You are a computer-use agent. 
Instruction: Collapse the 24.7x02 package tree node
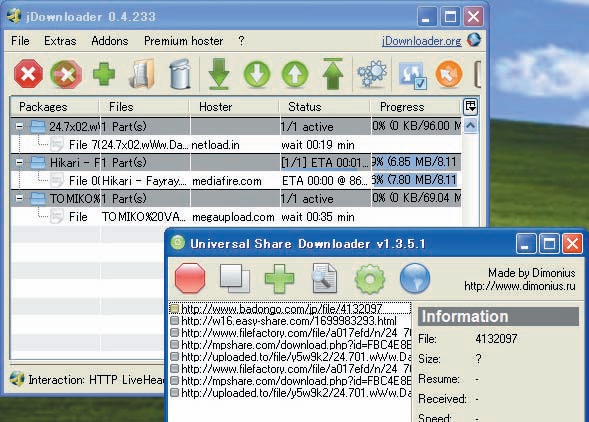pos(19,127)
